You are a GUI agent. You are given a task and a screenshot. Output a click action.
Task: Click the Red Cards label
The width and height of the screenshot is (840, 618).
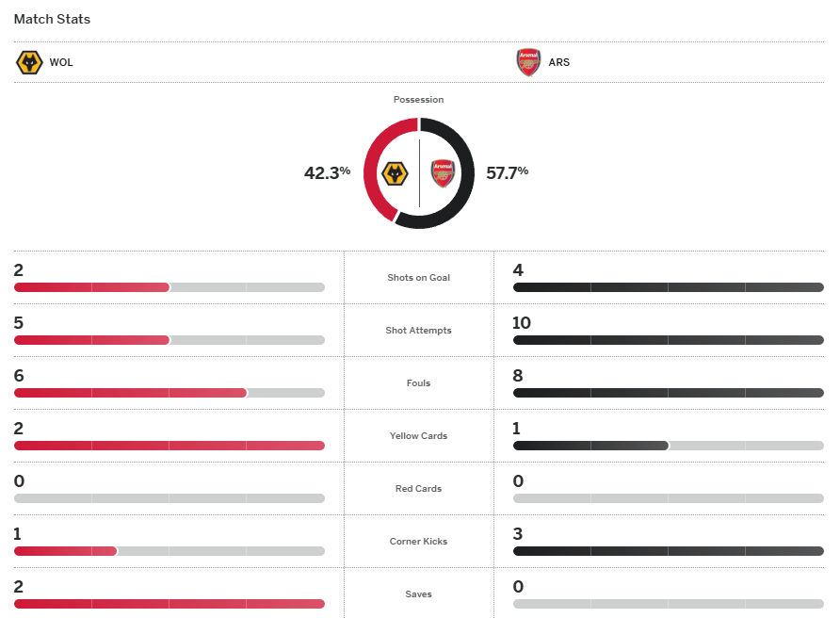point(419,489)
